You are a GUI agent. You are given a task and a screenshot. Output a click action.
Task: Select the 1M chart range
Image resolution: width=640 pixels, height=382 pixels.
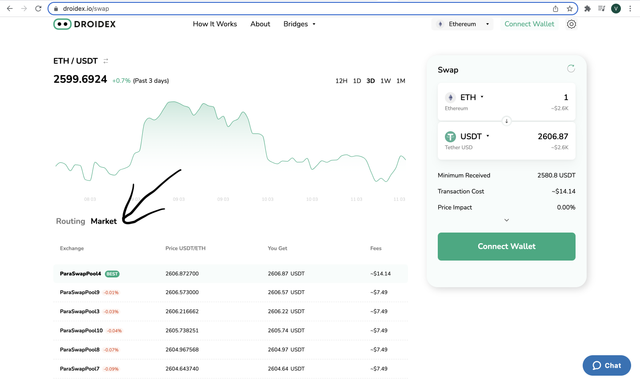pos(401,81)
